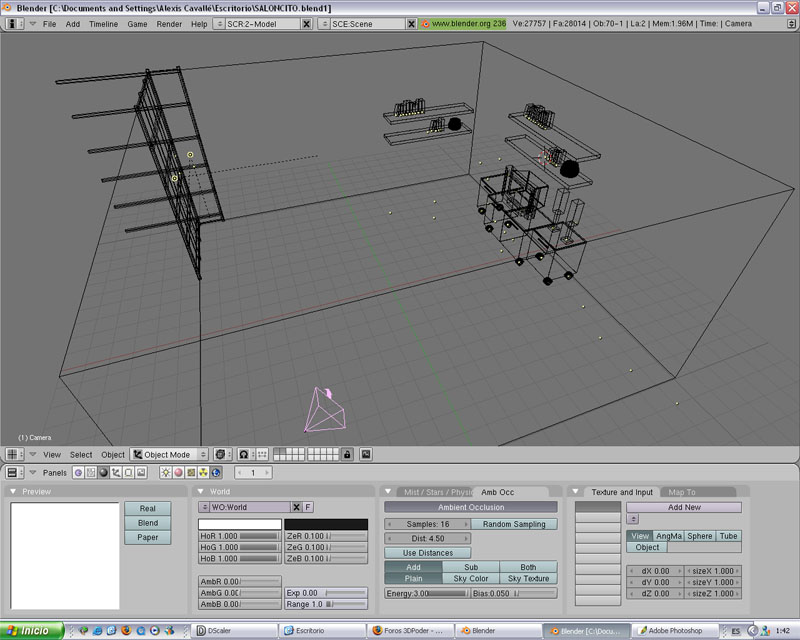Click the move object centers only icon
Image resolution: width=800 pixels, height=640 pixels.
pos(262,454)
